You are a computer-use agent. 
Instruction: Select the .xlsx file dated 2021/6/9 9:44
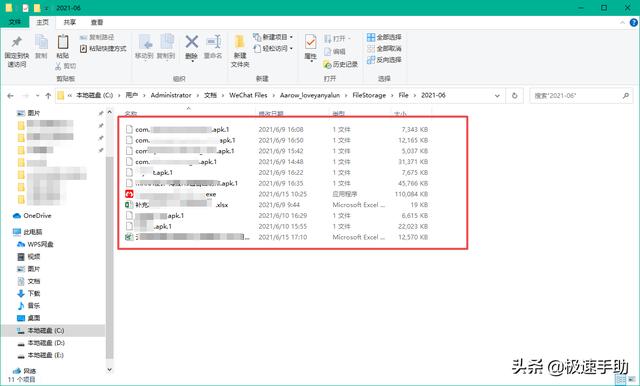point(277,205)
